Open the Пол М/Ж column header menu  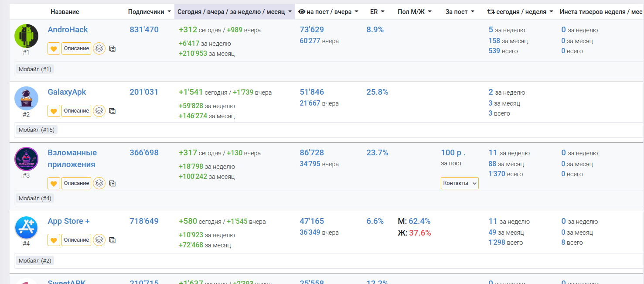click(x=414, y=12)
